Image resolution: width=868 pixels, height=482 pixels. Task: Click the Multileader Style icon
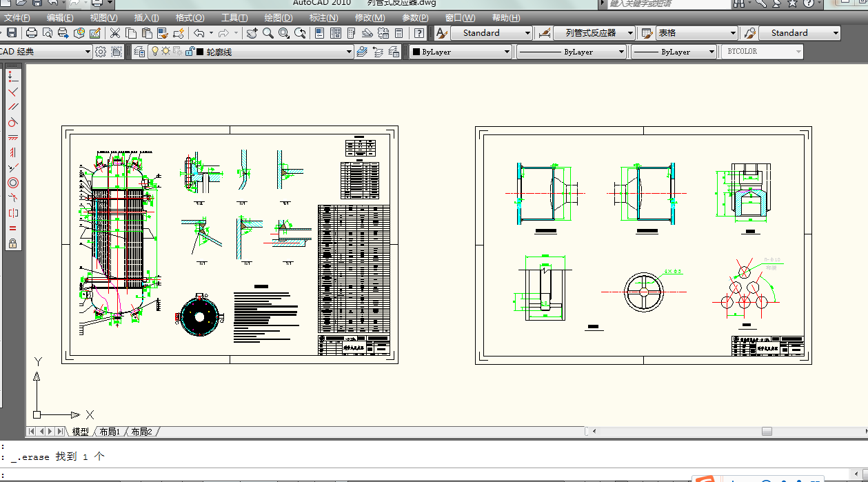(749, 32)
